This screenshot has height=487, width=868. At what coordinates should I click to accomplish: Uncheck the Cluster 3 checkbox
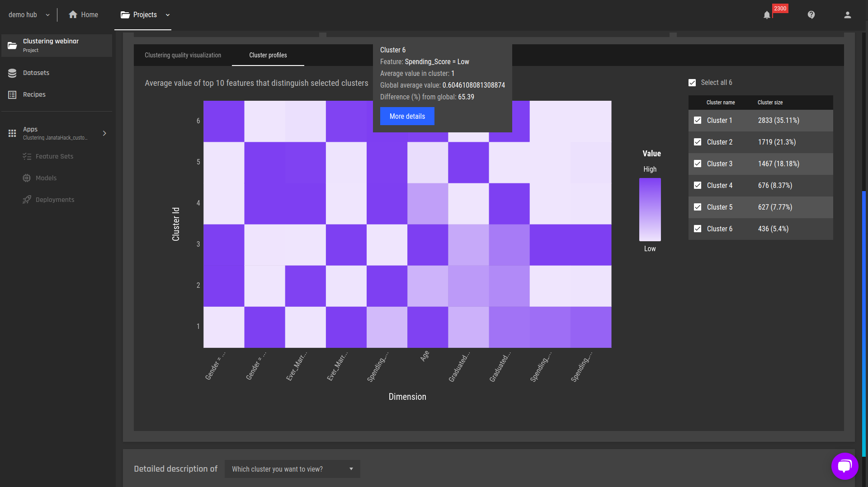698,164
